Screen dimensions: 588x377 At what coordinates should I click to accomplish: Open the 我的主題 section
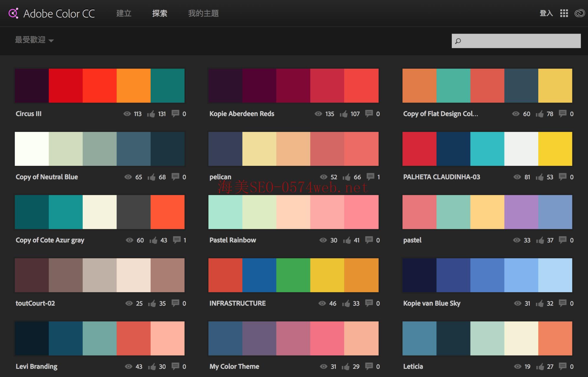click(x=203, y=13)
